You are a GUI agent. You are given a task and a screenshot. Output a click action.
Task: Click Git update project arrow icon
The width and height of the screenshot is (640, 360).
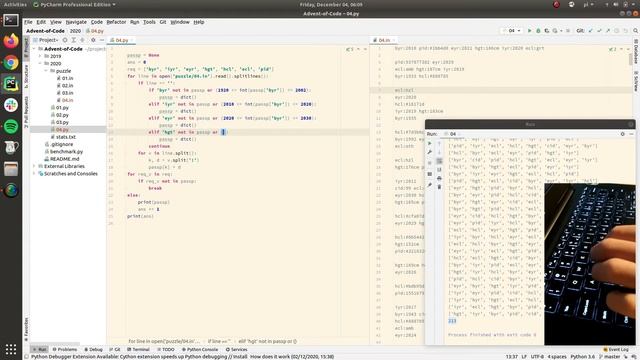pyautogui.click(x=591, y=31)
